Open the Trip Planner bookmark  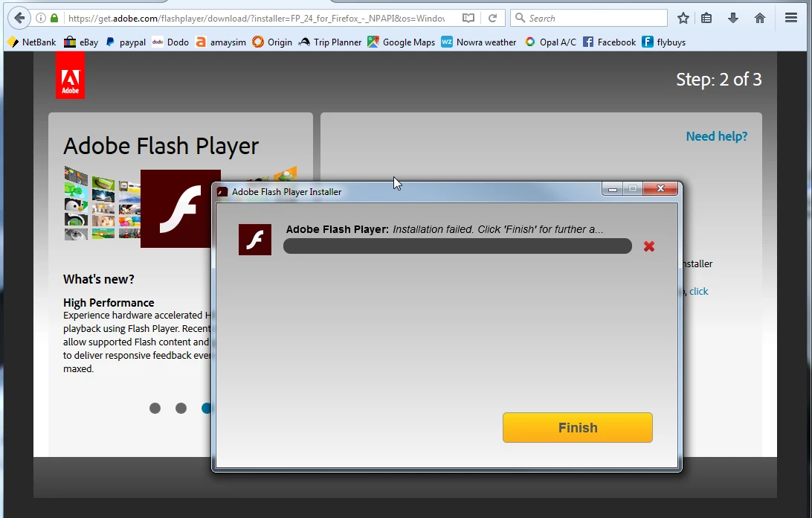[x=330, y=42]
